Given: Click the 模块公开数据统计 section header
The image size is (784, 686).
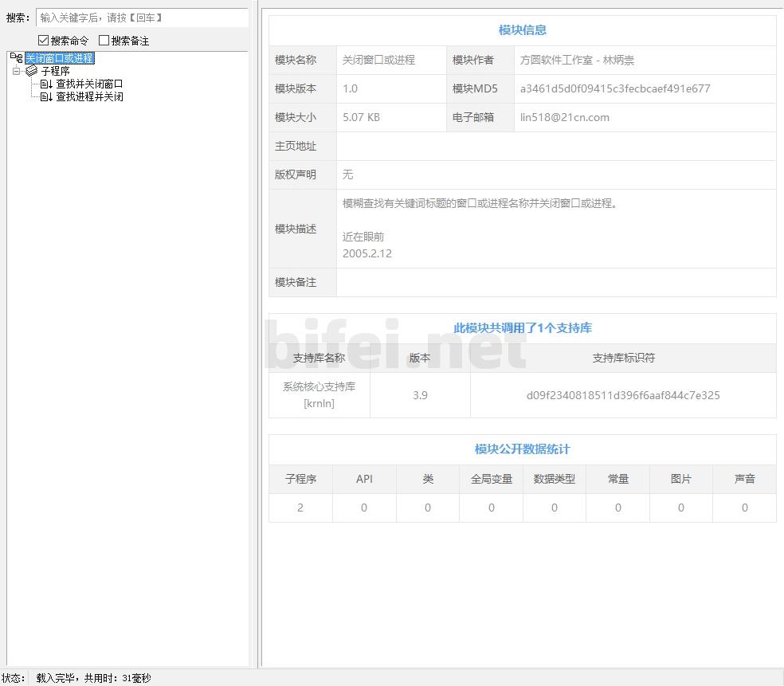Looking at the screenshot, I should 522,449.
